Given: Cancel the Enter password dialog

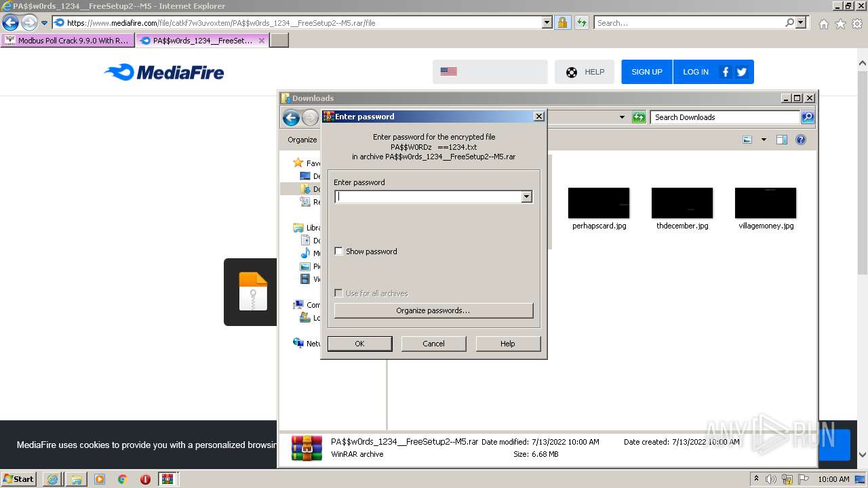Looking at the screenshot, I should (433, 344).
